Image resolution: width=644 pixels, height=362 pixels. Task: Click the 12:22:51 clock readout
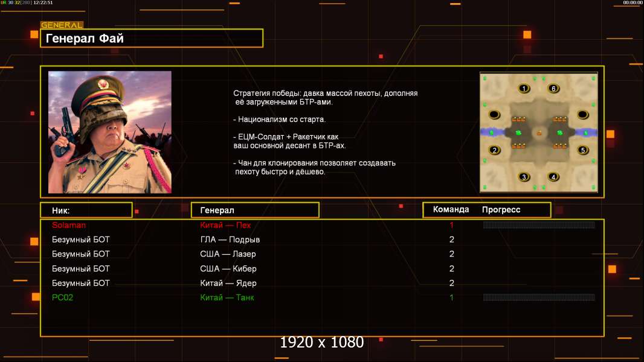(43, 2)
